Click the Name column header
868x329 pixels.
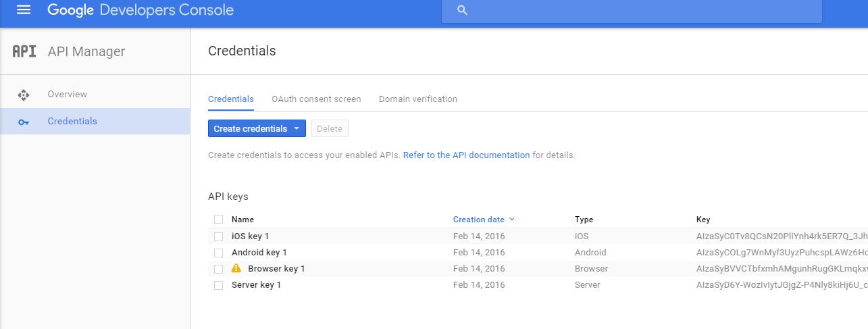click(x=242, y=220)
